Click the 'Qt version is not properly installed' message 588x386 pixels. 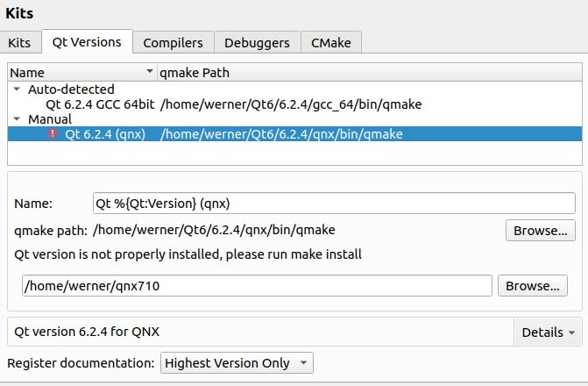(188, 254)
